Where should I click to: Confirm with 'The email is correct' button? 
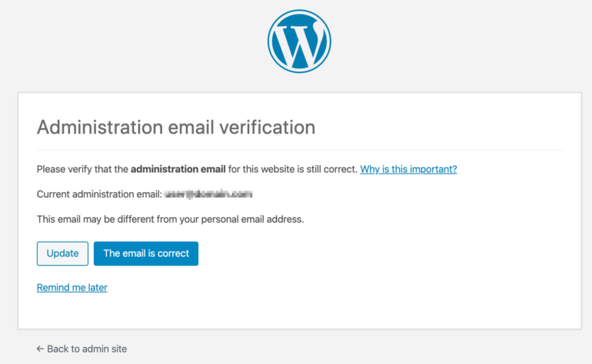pyautogui.click(x=146, y=253)
